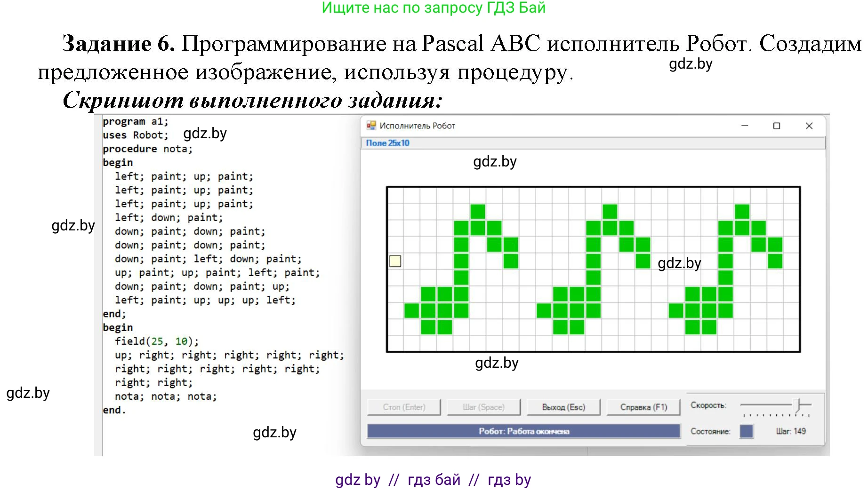Click the top green cell of the first note
868x490 pixels.
[x=478, y=211]
